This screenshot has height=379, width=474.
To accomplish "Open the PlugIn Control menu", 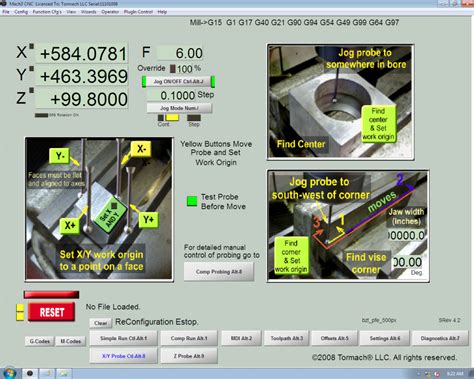I will 138,12.
